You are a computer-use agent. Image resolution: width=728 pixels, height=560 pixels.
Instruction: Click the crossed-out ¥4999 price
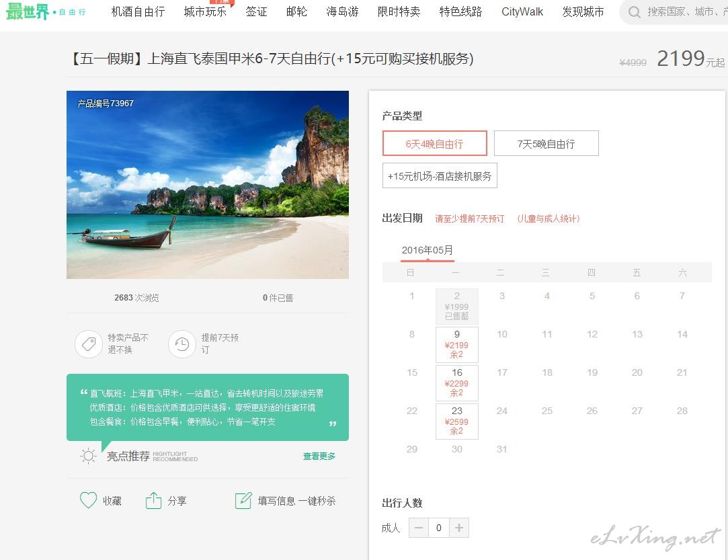coord(633,63)
